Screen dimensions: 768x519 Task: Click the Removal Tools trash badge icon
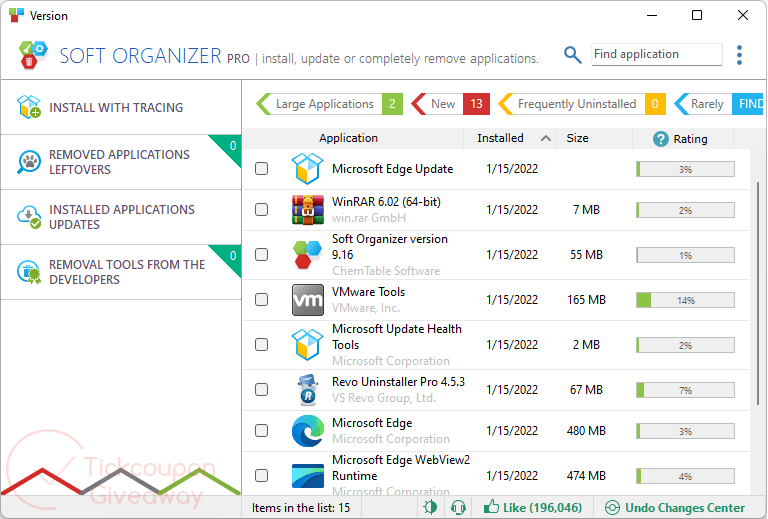(x=29, y=272)
